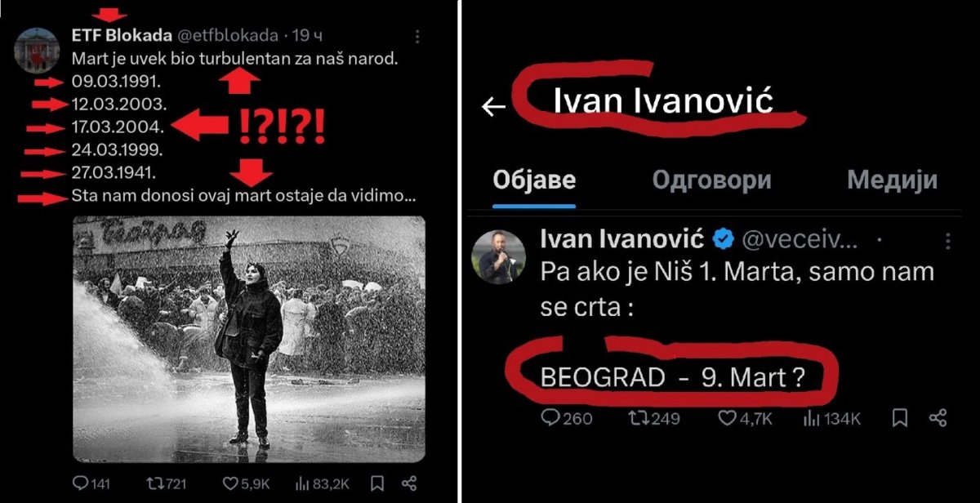Viewport: 980px width, 503px height.
Task: Switch to the Одговори tab
Action: pos(711,180)
